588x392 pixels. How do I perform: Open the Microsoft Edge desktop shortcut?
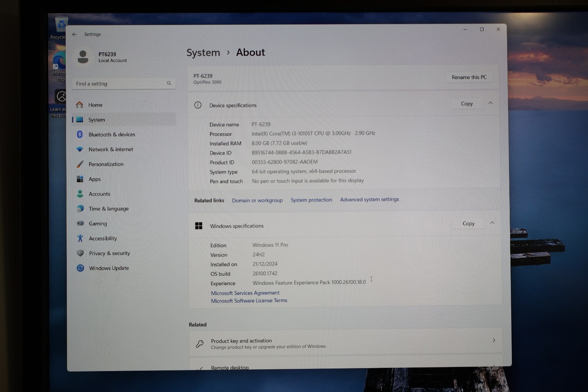(60, 67)
